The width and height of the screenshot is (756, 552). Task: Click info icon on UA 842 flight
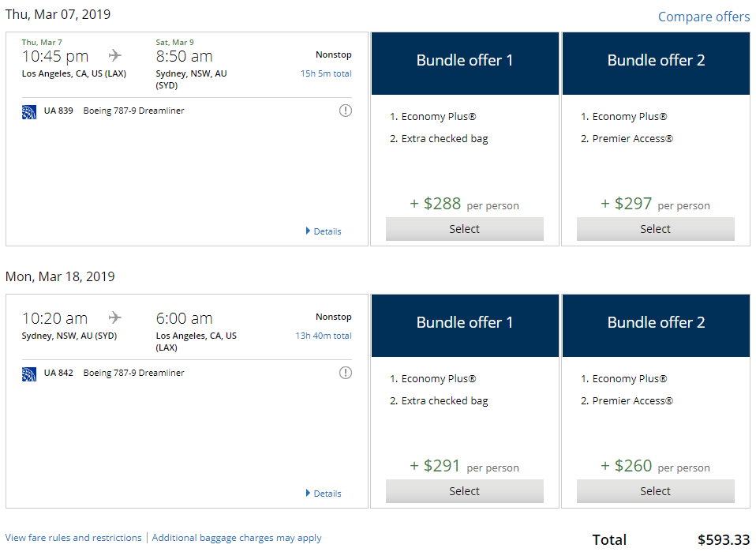(345, 373)
